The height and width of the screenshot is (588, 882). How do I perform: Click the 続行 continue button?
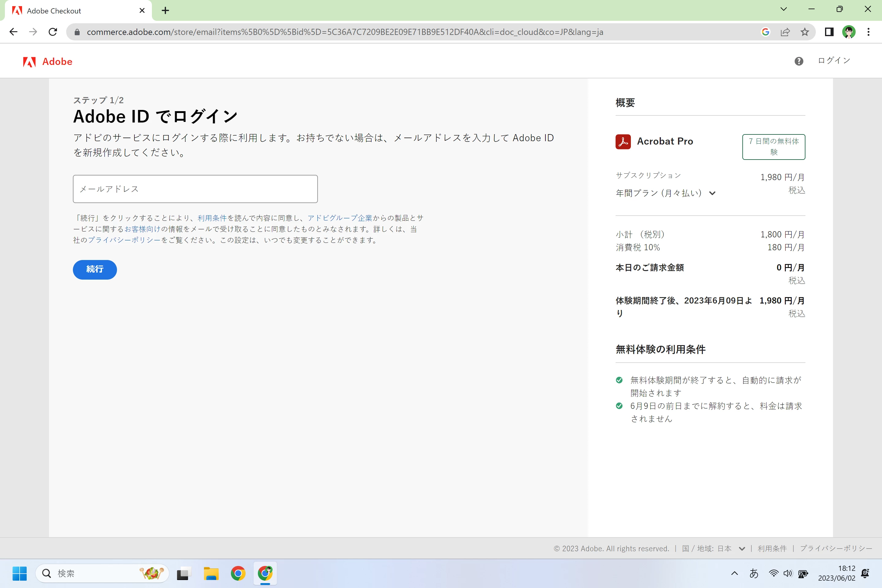click(95, 269)
